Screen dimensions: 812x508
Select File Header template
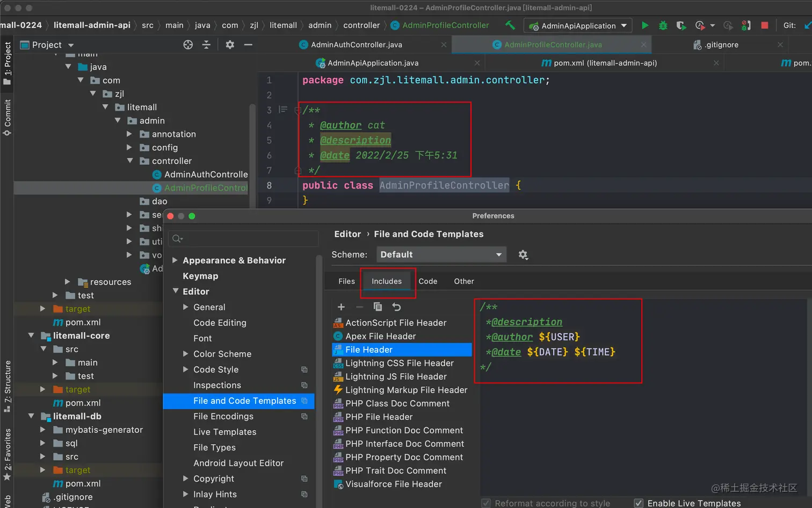tap(402, 350)
